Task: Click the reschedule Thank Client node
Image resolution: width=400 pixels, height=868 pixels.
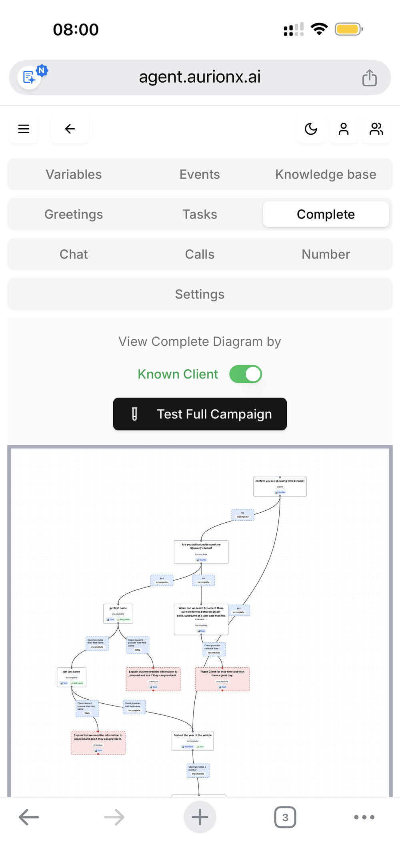Action: click(x=222, y=678)
